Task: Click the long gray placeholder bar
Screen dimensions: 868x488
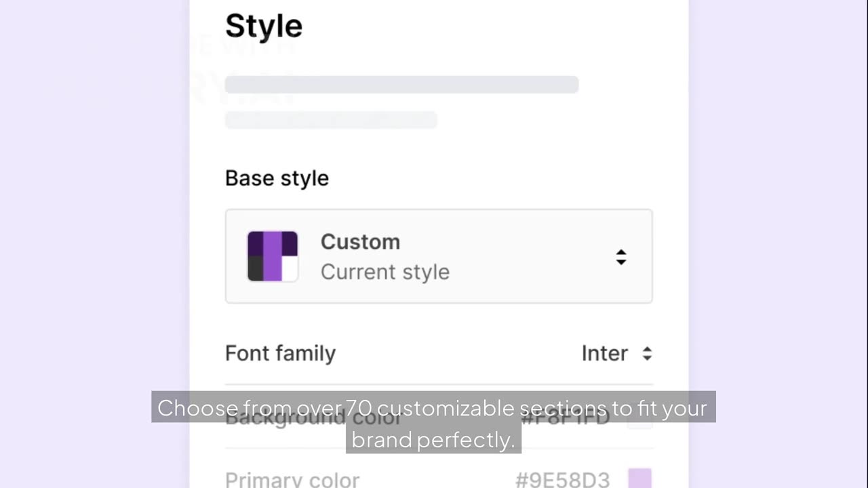Action: (401, 85)
